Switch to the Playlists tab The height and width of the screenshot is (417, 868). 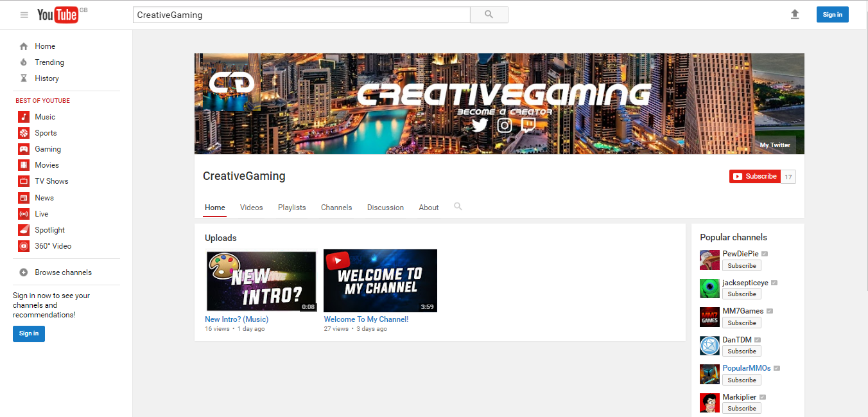point(292,208)
